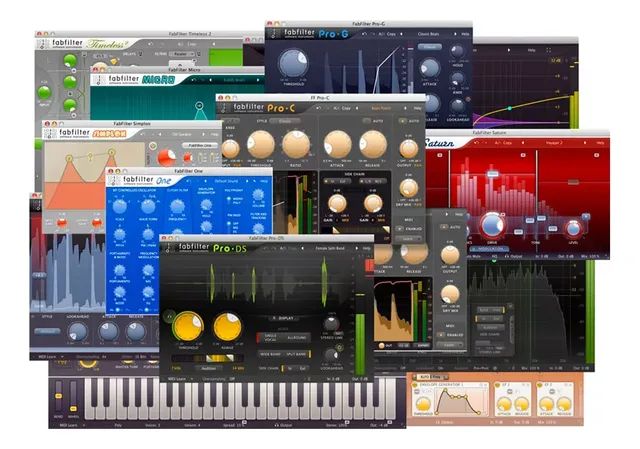Select Mono polyphony in FabFilter One
The height and width of the screenshot is (449, 640).
235,200
